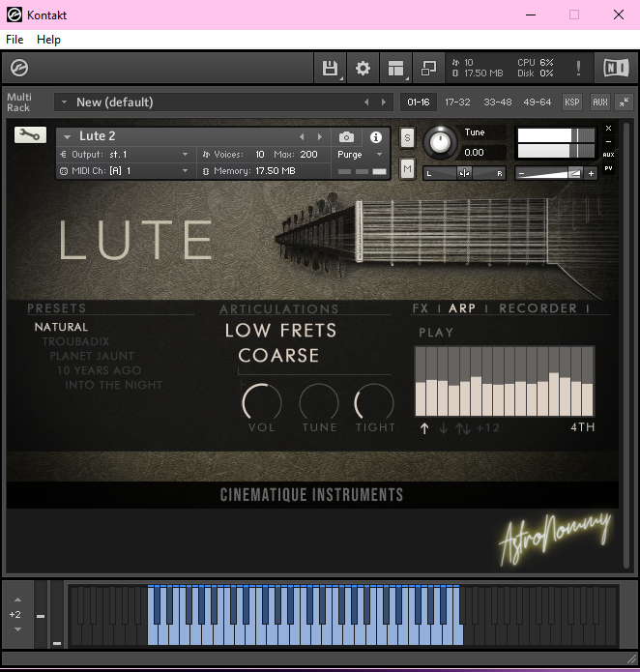The image size is (640, 672).
Task: Shift keyboard octave up arrow
Action: pyautogui.click(x=17, y=599)
